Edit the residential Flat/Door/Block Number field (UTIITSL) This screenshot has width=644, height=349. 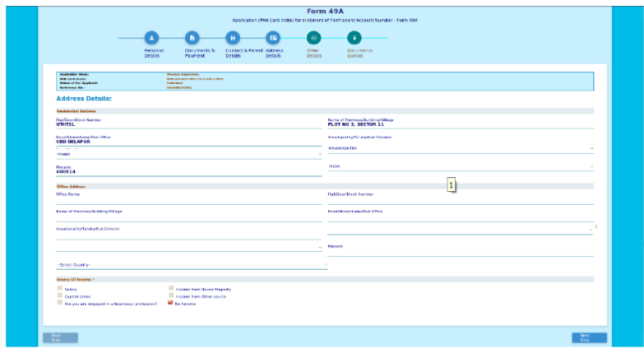[x=189, y=123]
